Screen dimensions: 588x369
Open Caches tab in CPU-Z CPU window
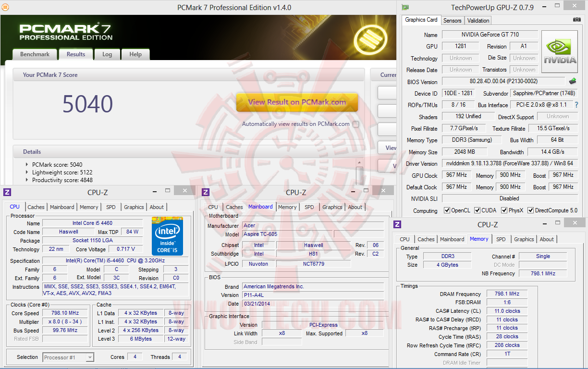click(36, 207)
